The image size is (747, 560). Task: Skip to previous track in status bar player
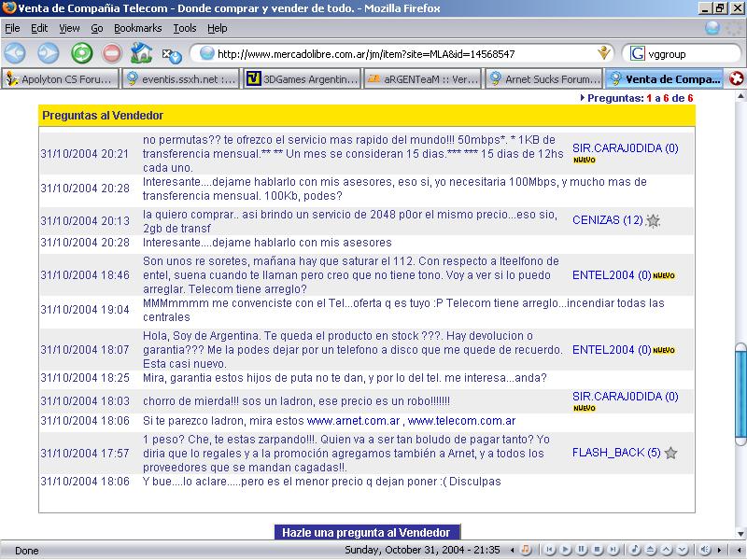coord(549,550)
